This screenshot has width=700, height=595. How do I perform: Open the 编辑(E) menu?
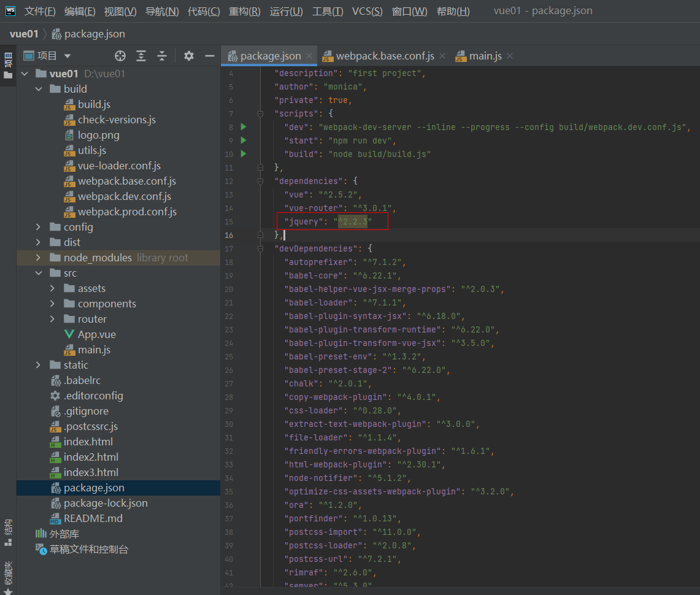(x=80, y=11)
